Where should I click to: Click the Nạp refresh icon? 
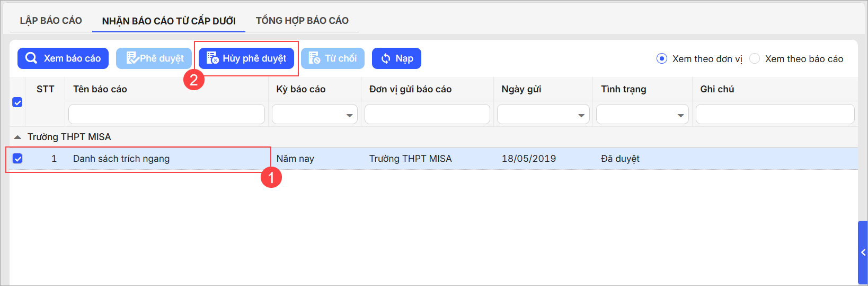[386, 58]
